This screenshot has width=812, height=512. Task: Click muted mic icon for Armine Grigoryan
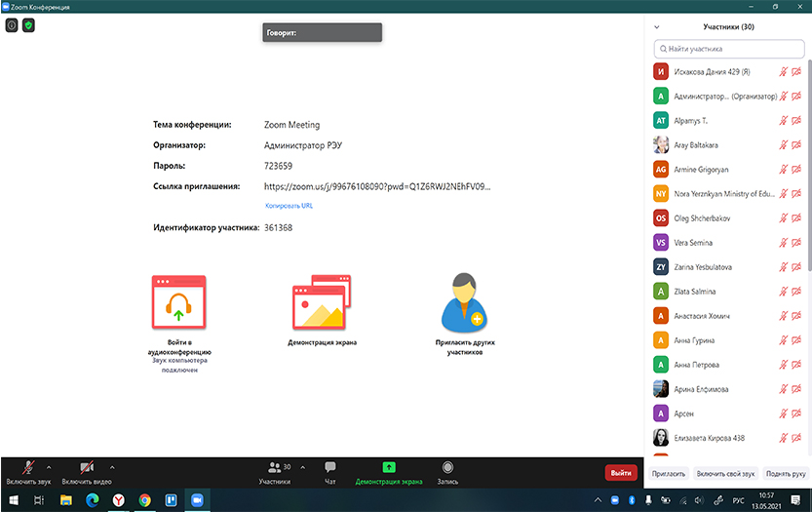784,169
